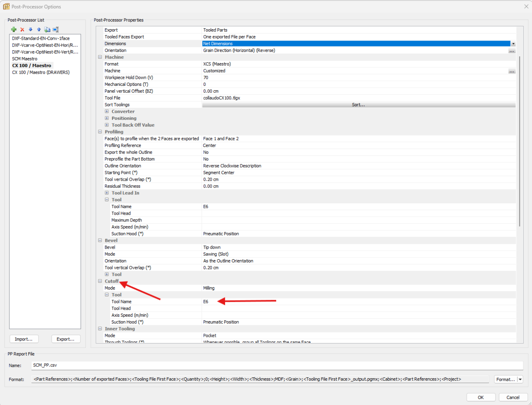Screen dimensions: 532x405
Task: Open ellipsis button in Machine Customized row
Action: (x=512, y=71)
